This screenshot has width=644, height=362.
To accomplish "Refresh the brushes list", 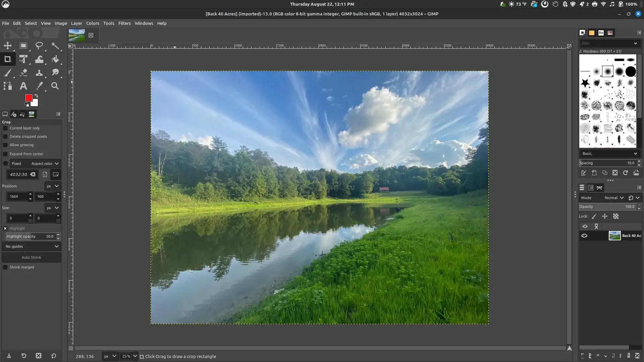I will [x=625, y=173].
